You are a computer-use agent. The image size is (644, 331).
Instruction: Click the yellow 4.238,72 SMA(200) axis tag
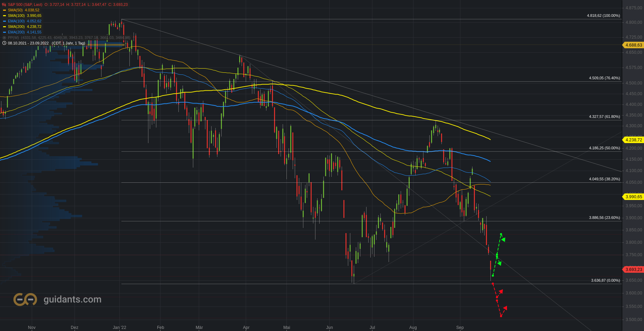633,140
